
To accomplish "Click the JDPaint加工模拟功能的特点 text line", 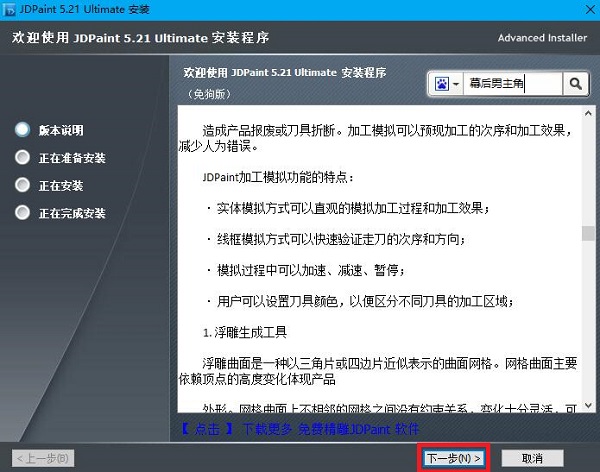I will pyautogui.click(x=278, y=177).
